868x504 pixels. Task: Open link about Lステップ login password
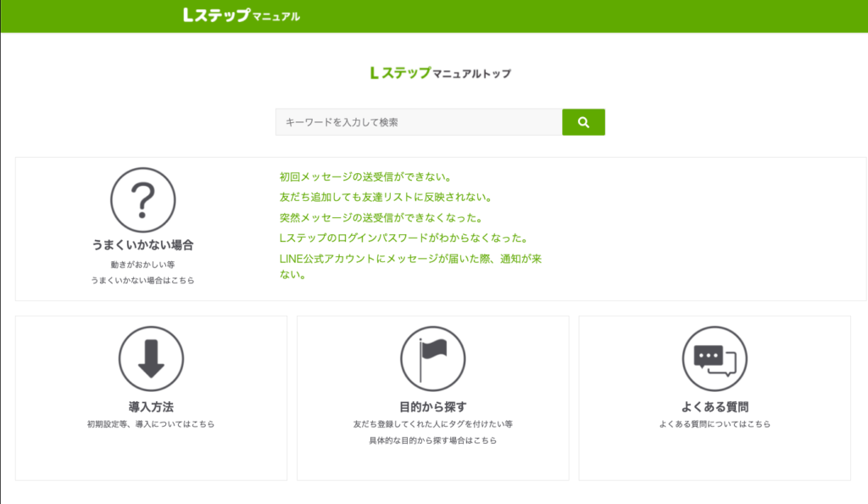(403, 238)
